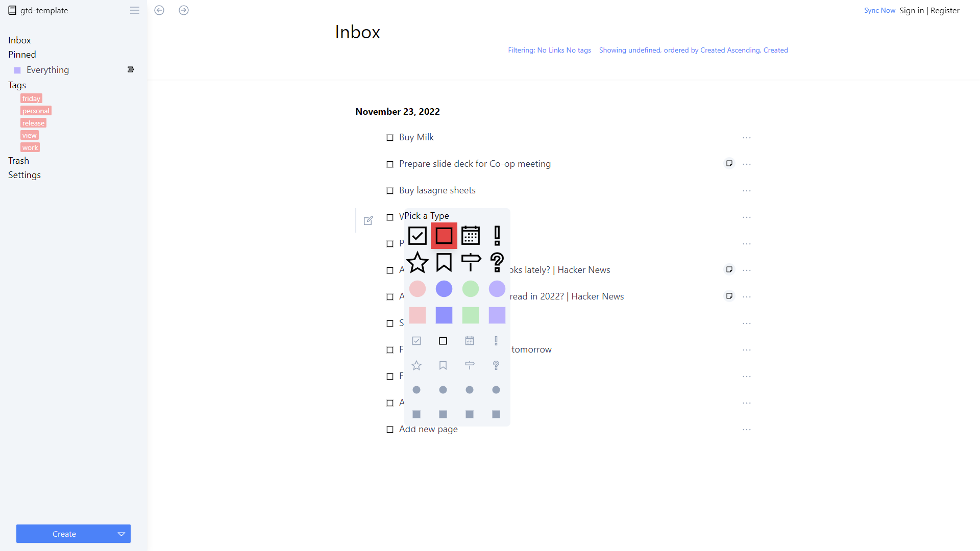Check off the Buy Milk checkbox
Image resolution: width=980 pixels, height=551 pixels.
[390, 138]
